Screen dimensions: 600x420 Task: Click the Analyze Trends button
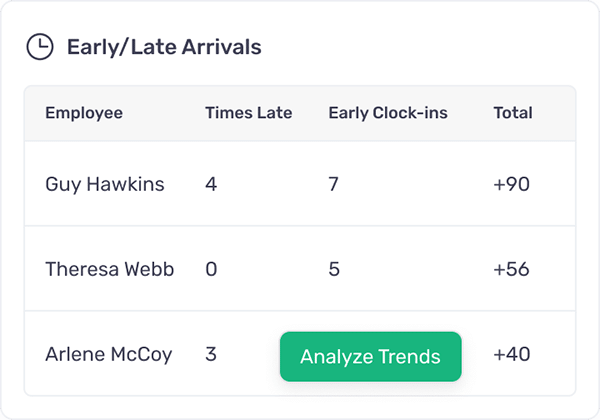370,357
